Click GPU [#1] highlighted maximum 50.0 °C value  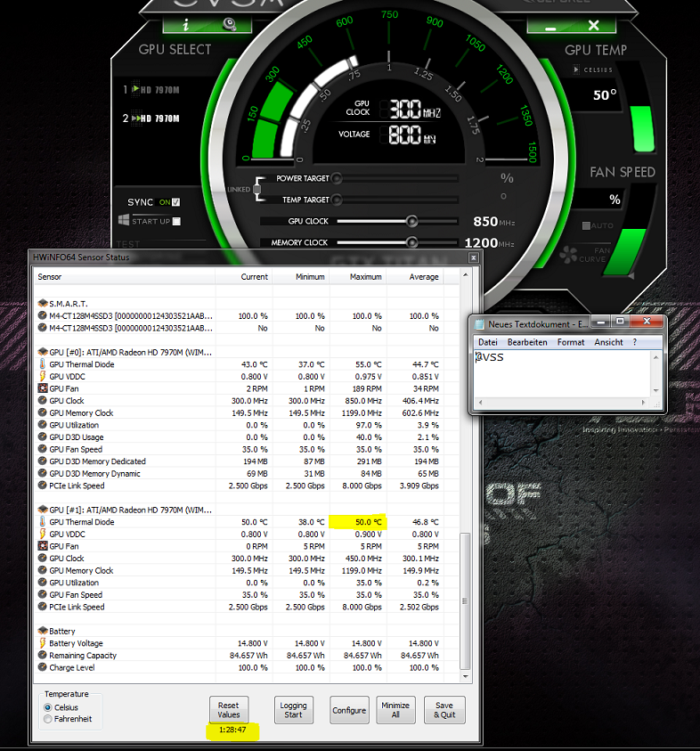pyautogui.click(x=358, y=521)
